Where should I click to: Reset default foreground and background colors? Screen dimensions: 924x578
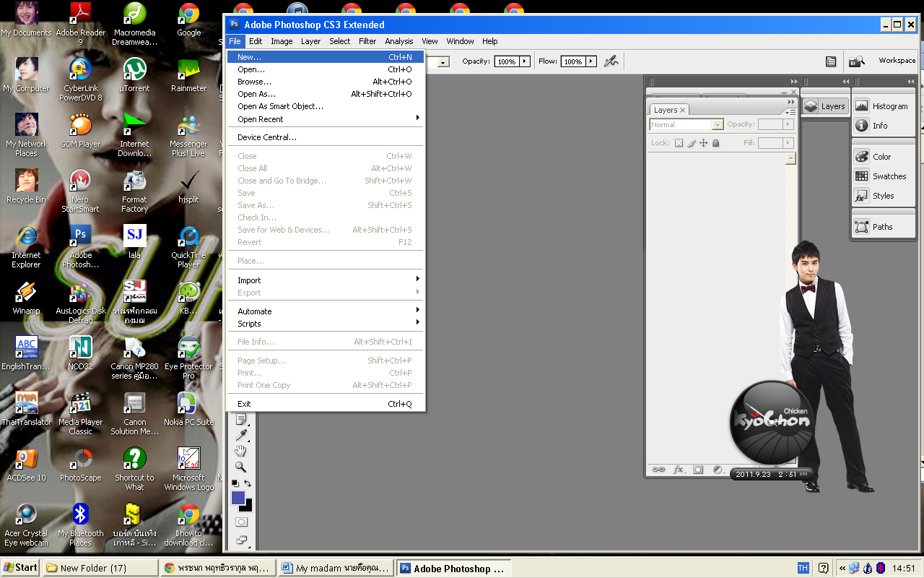point(235,483)
